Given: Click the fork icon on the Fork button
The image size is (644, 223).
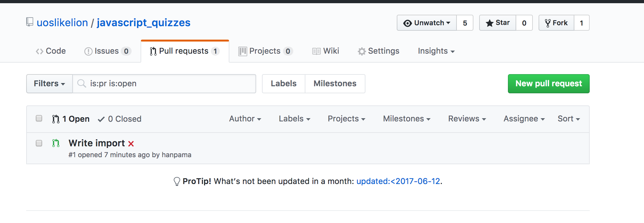Looking at the screenshot, I should (x=548, y=23).
